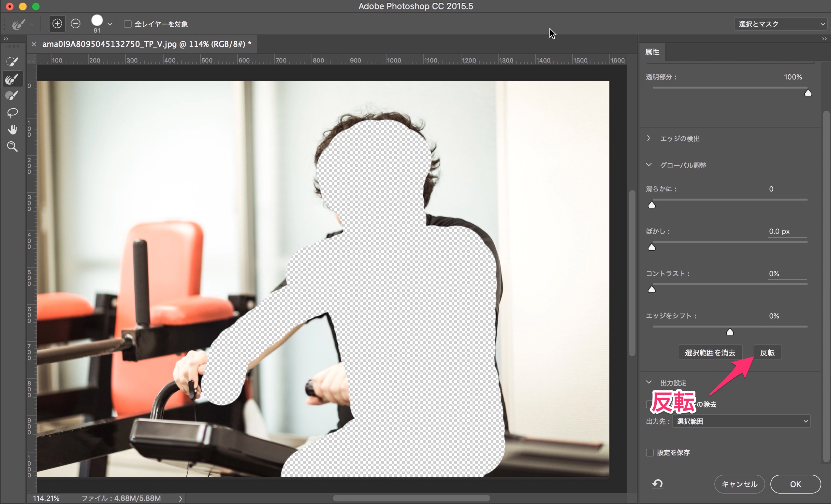
Task: Click the 透明部分 slider handle
Action: point(808,93)
